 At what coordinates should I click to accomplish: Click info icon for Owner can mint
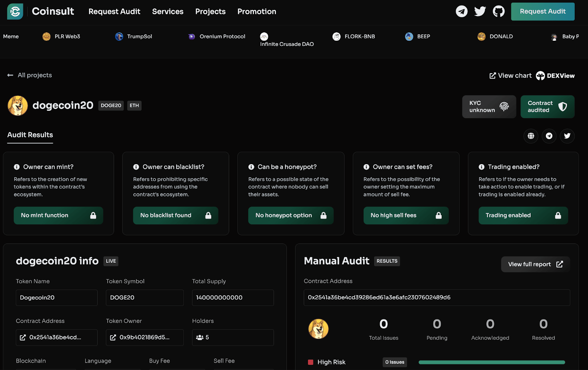[17, 167]
